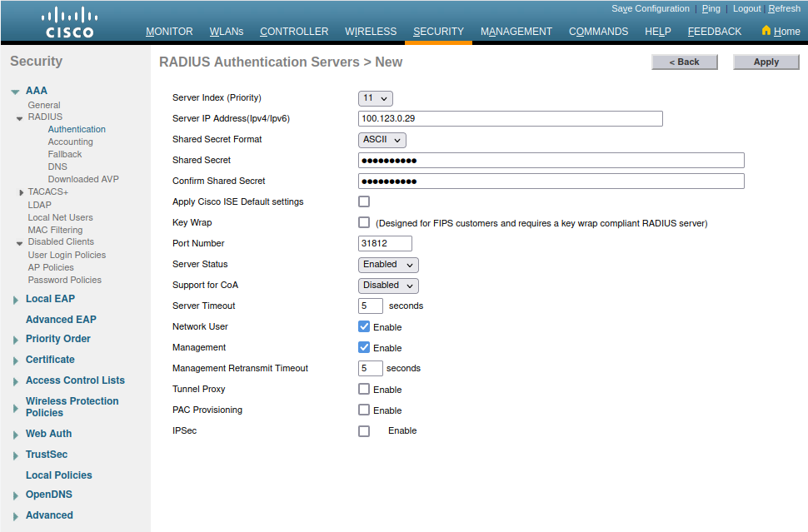Open the COMMANDS menu
Screen dimensions: 808x532
click(x=598, y=32)
